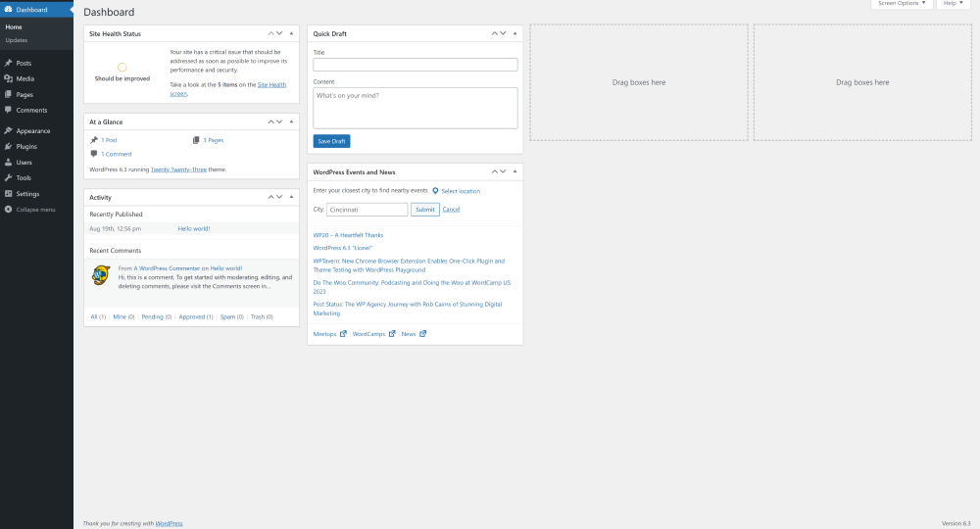The width and height of the screenshot is (980, 529).
Task: Move Site Health Status widget up
Action: point(270,33)
